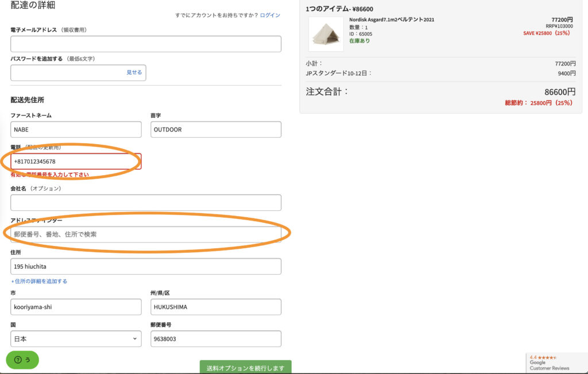Click the 小計 subtotal label

[314, 63]
